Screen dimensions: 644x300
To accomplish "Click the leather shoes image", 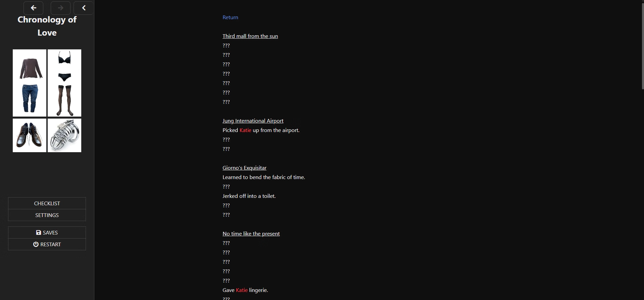I will pyautogui.click(x=30, y=135).
